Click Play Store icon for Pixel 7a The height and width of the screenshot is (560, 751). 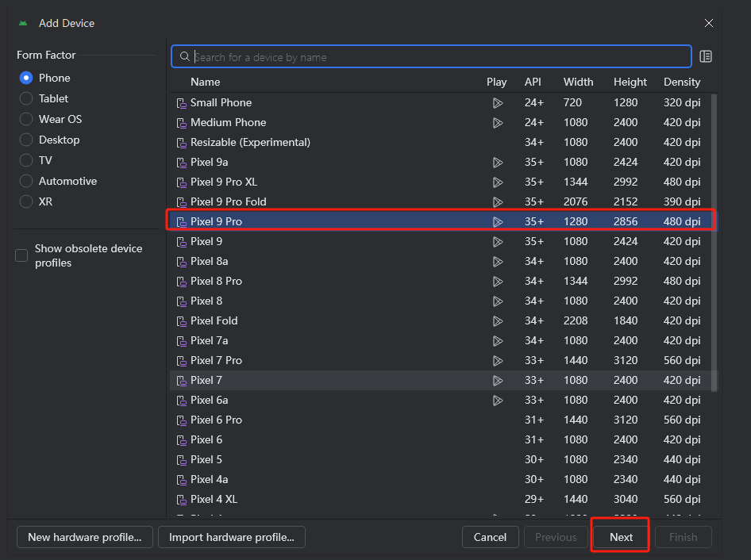point(498,341)
